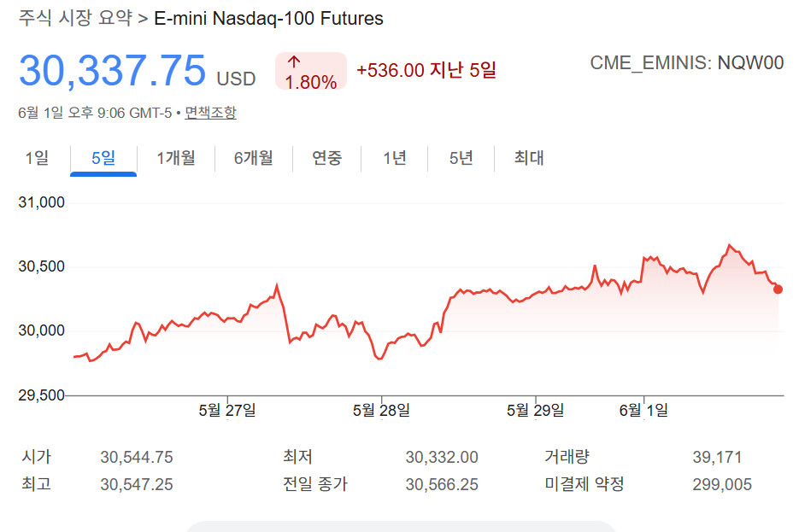Click the 6월 1일 axis marker
Screen dimensions: 799x532
point(643,410)
